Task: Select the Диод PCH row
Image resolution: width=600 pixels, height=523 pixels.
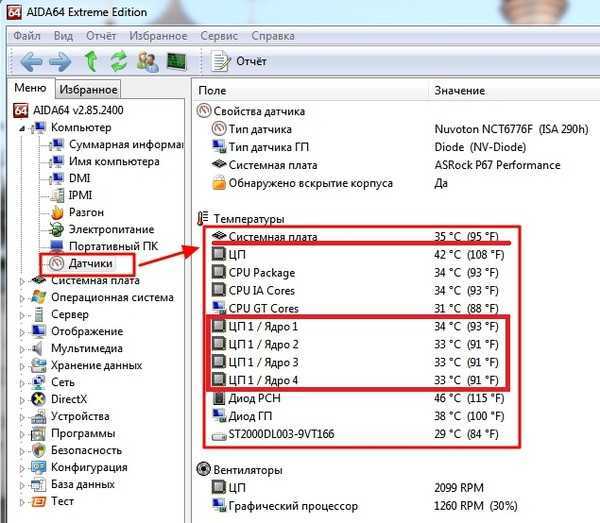Action: pyautogui.click(x=358, y=398)
